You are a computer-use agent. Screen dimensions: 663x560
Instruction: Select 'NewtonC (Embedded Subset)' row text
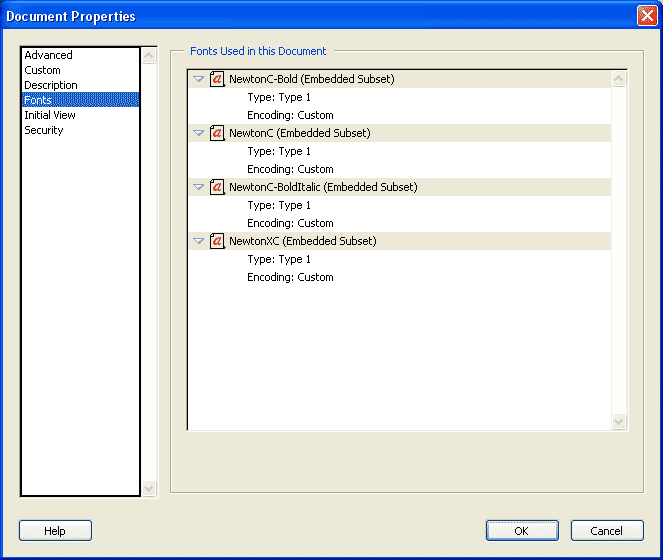[x=300, y=133]
